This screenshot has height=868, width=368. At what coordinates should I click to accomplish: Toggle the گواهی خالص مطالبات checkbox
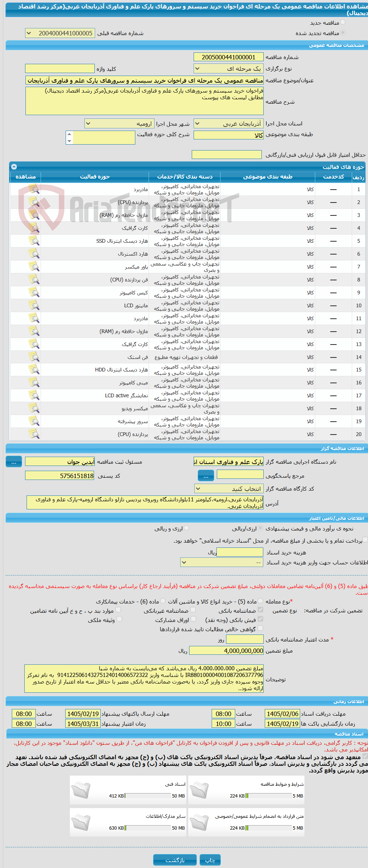coord(260,628)
